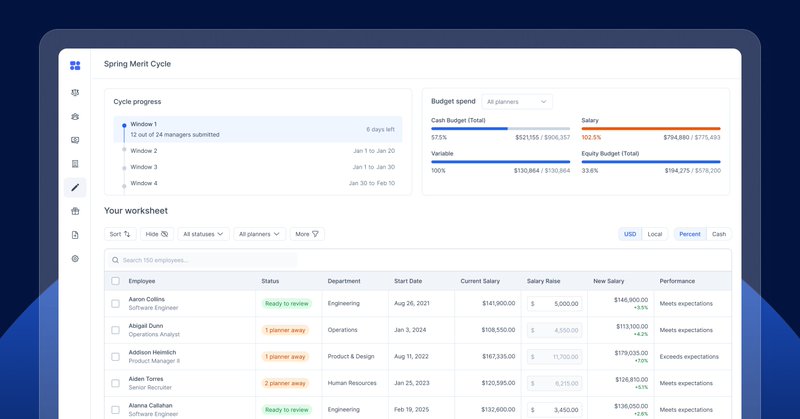Click Abigail Dunn salary raise 4,550.00 field

555,330
